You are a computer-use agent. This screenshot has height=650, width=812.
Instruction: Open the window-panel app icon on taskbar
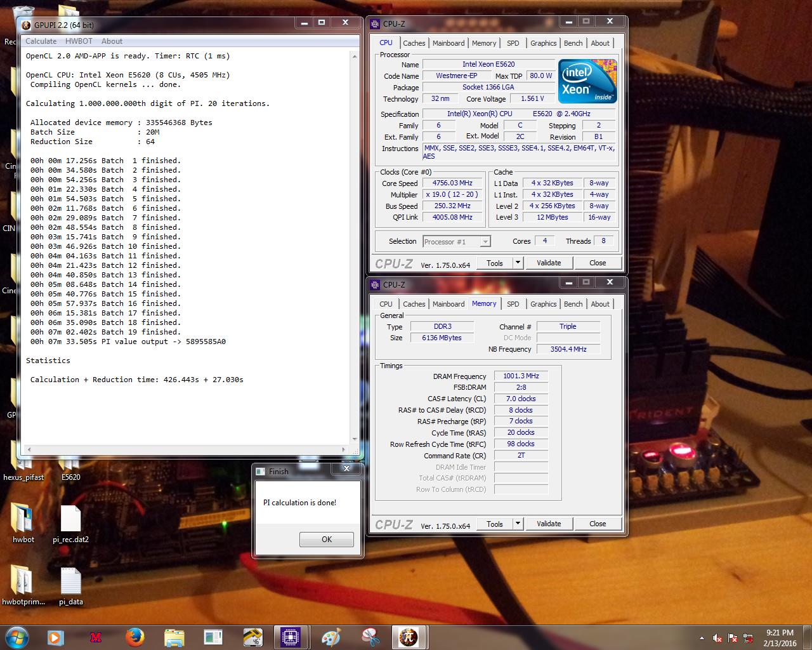213,637
